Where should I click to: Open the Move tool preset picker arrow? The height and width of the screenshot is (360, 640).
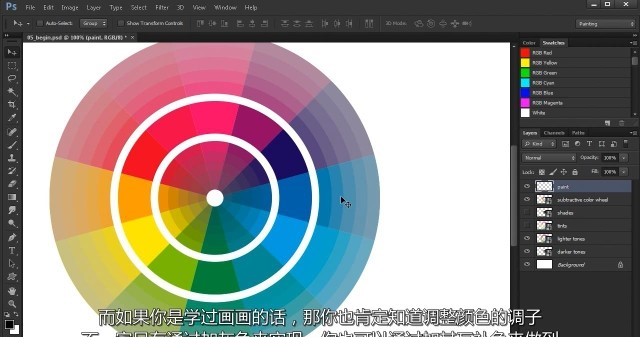pos(28,24)
